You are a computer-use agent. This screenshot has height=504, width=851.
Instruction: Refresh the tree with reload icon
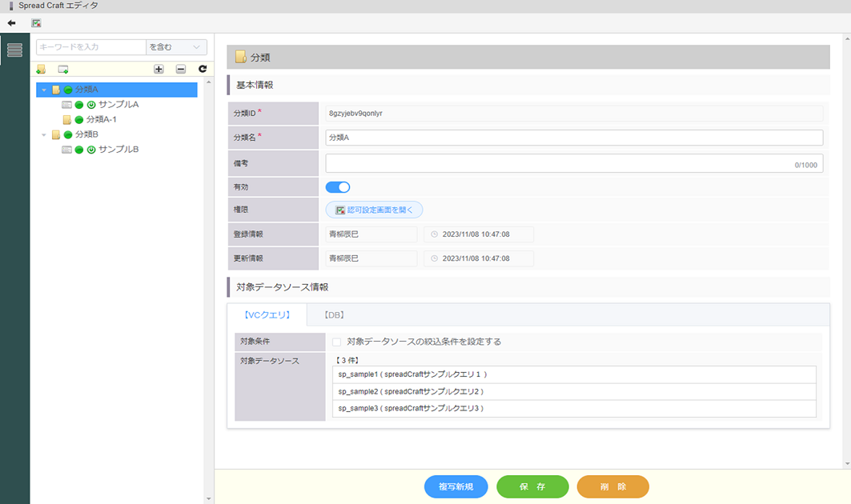[x=203, y=70]
